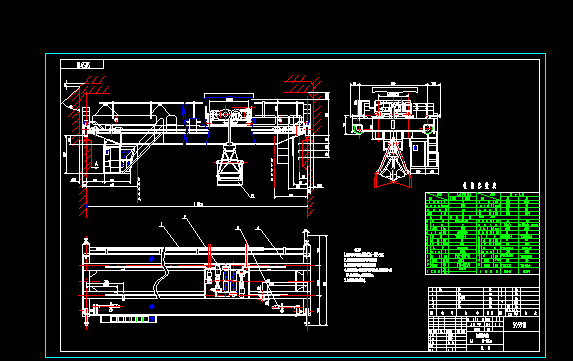The image size is (573, 361).
Task: Select the title block drawing-name cell
Action: [x=485, y=338]
